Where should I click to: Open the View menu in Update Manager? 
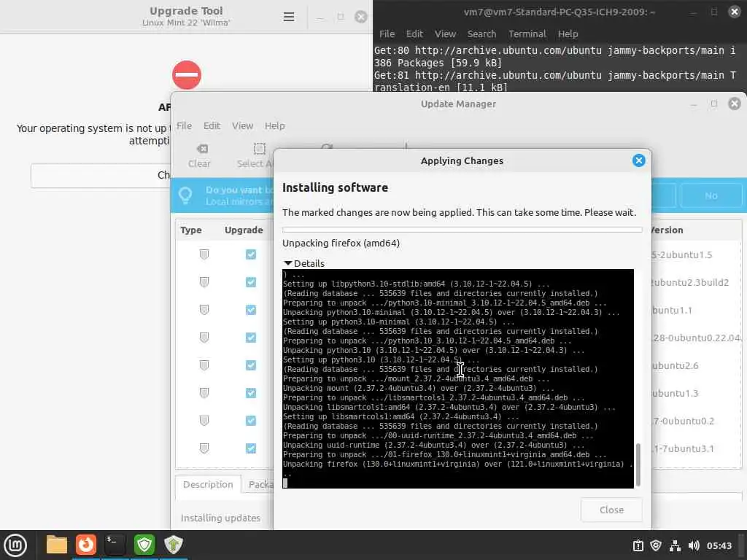[x=242, y=125]
